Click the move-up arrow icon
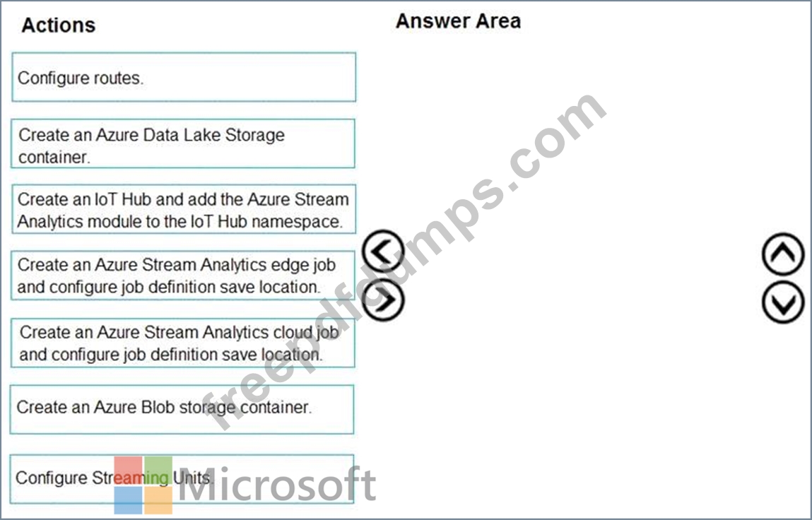 784,254
